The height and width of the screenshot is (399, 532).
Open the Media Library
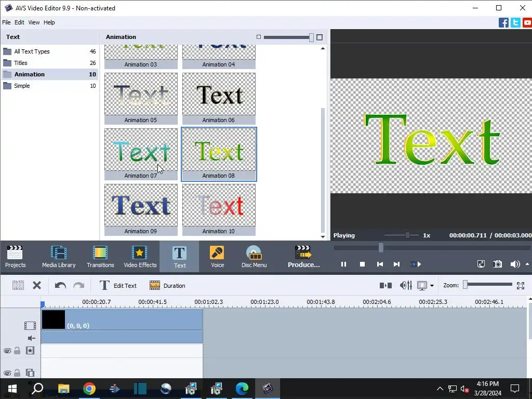click(x=59, y=257)
